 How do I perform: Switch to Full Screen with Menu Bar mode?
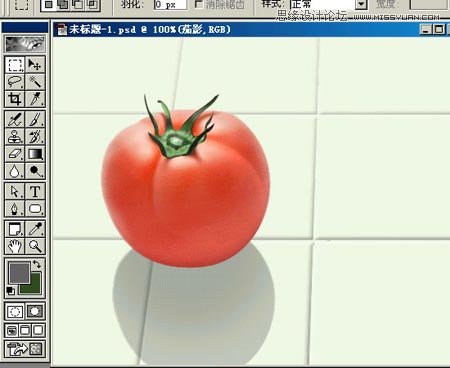click(25, 331)
